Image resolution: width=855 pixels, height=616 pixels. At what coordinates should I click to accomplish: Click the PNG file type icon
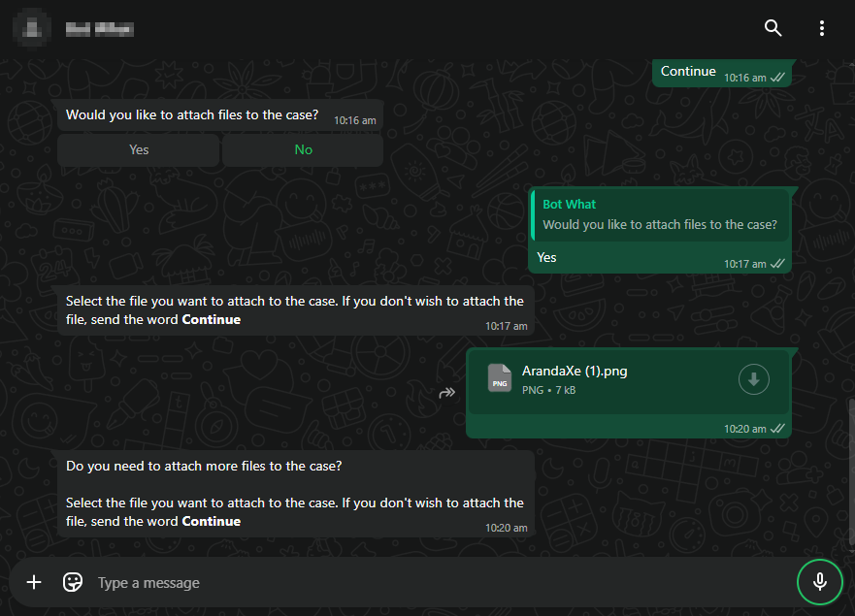(500, 379)
